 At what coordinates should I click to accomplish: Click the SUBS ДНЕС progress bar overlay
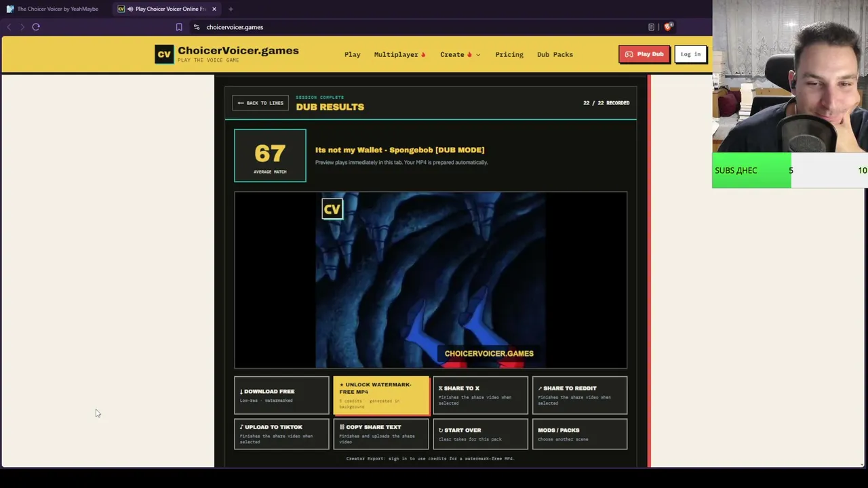pos(790,170)
